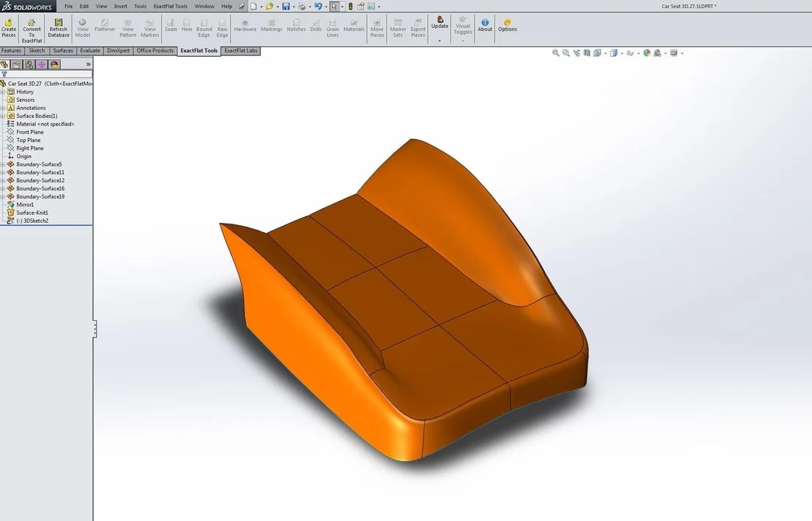Select the Surface-Knit1 feature in the tree
This screenshot has width=812, height=521.
point(31,213)
